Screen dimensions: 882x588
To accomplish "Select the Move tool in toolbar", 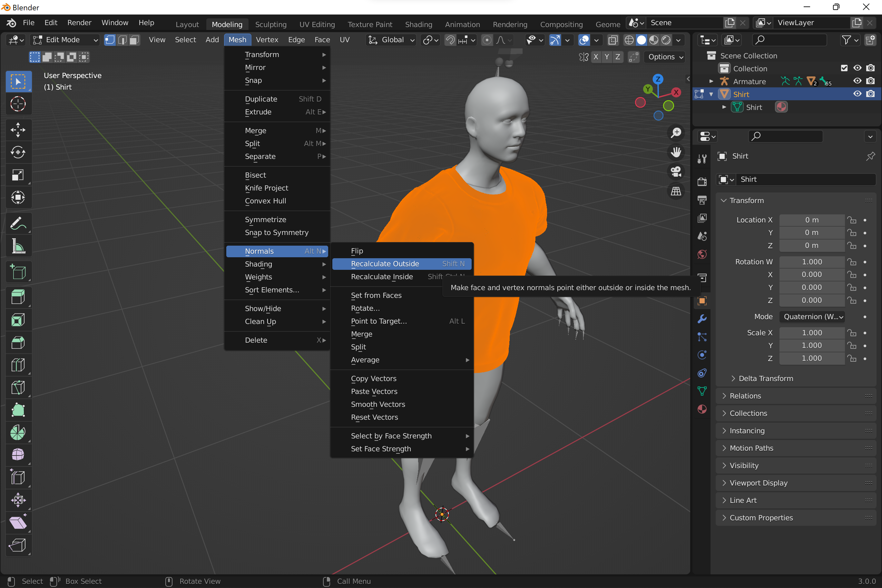I will coord(18,130).
